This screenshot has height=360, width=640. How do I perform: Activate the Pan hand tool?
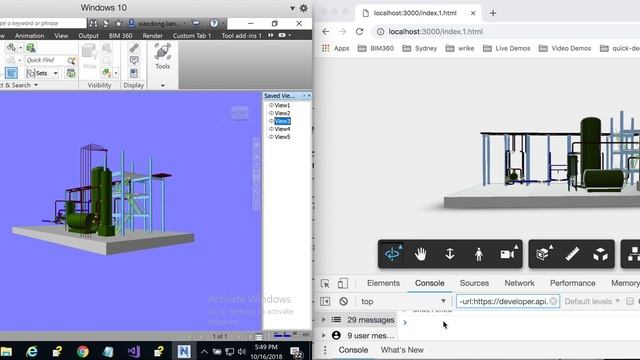421,254
